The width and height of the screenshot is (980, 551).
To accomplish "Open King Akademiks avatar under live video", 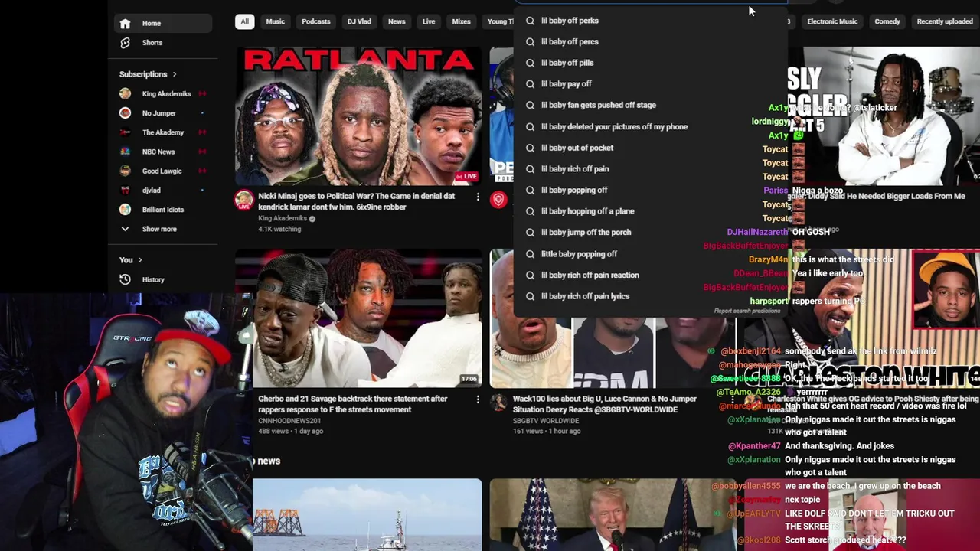I will 243,201.
